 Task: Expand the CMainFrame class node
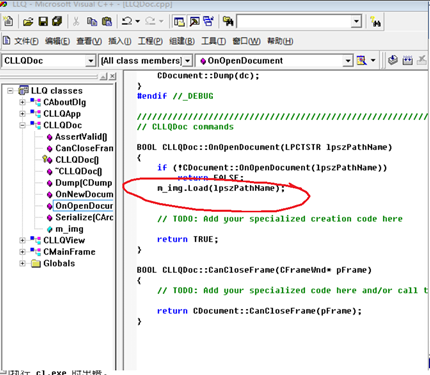22,252
